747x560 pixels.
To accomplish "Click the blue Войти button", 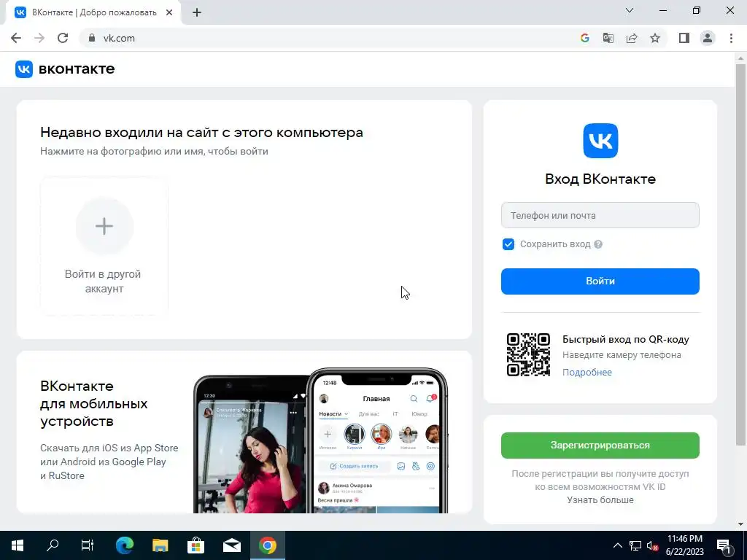I will point(600,281).
